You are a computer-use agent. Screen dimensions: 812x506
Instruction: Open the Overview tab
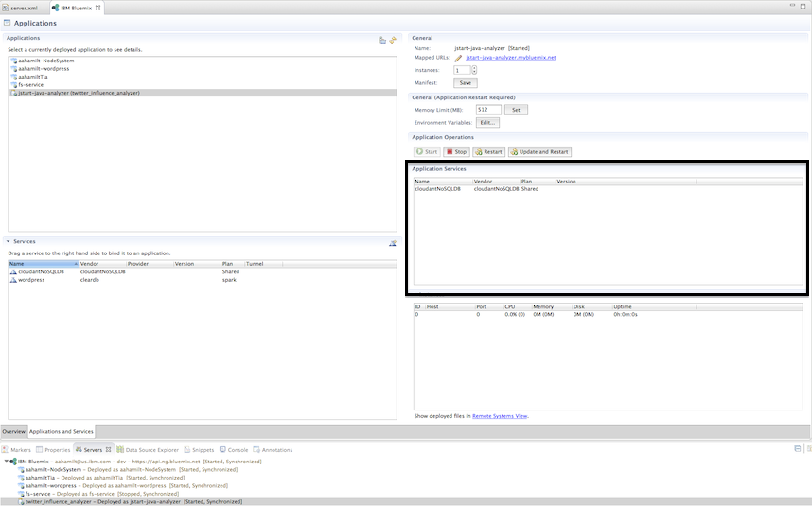(13, 431)
